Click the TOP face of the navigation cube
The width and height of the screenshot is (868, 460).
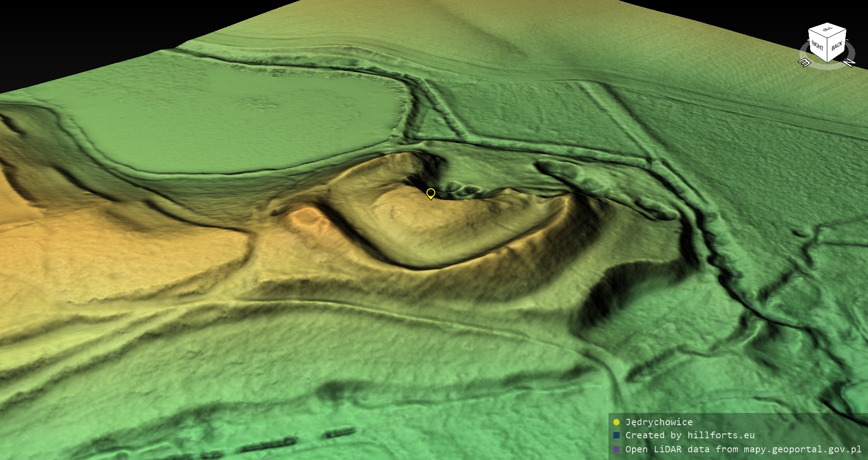[827, 30]
